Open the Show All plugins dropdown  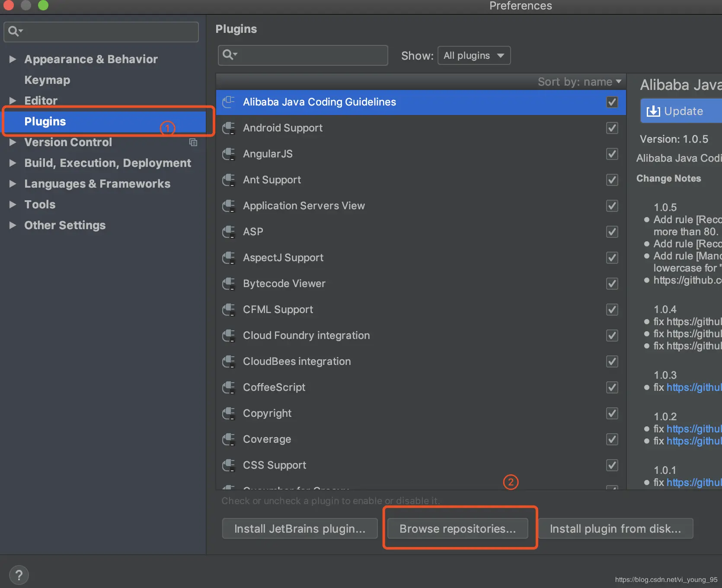pos(474,55)
